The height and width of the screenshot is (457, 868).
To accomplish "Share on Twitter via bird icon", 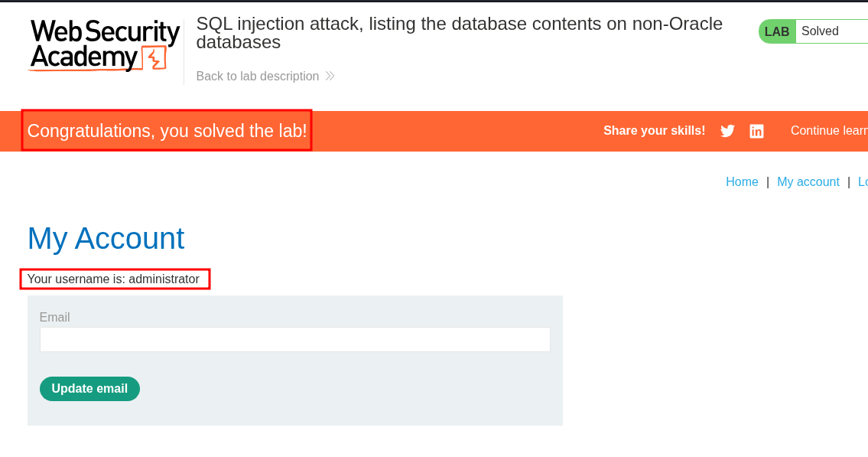I will point(727,131).
